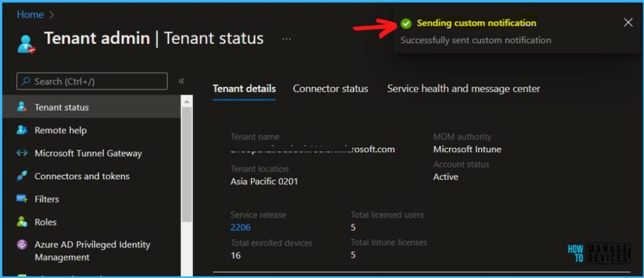Click the 'Tenant name' label
Viewport: 644px width, 278px height.
(x=255, y=136)
